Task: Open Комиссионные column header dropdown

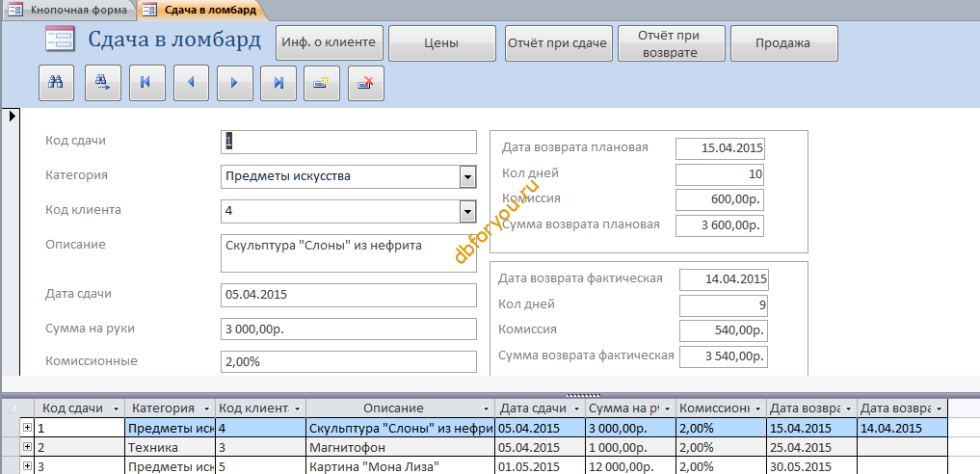Action: pyautogui.click(x=758, y=408)
